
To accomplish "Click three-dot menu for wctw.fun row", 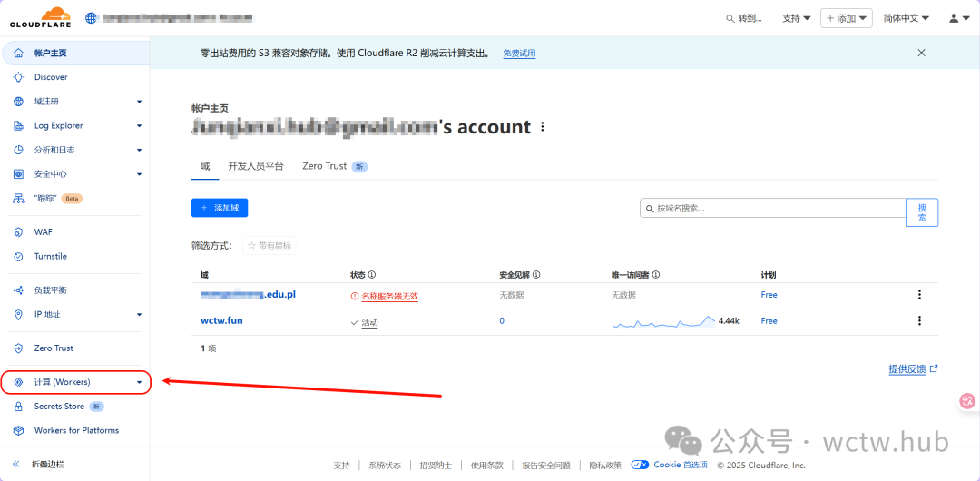I will [x=919, y=320].
